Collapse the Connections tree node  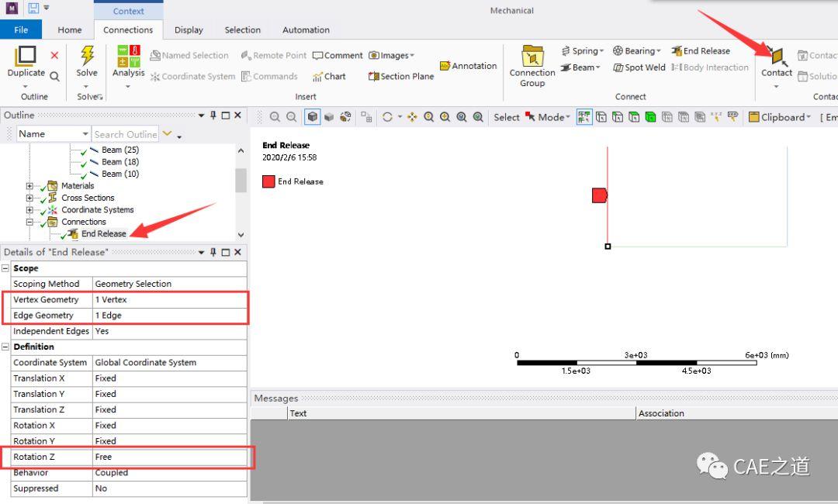point(29,222)
